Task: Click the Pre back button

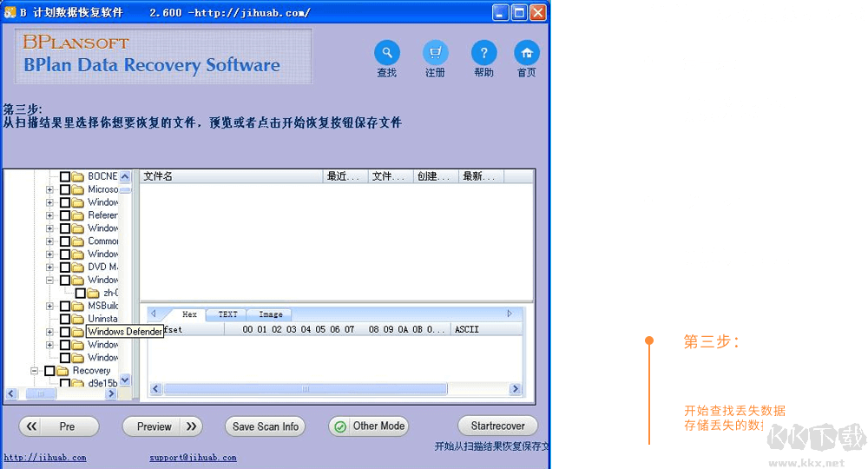Action: point(59,426)
